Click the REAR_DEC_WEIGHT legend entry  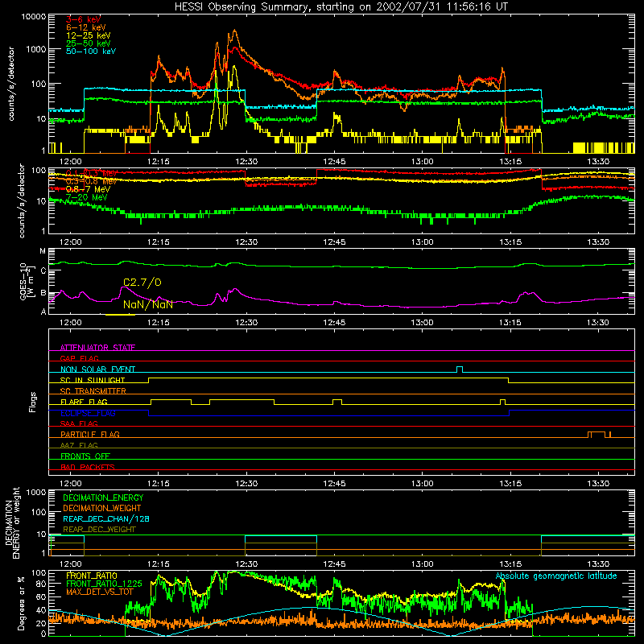[99, 530]
